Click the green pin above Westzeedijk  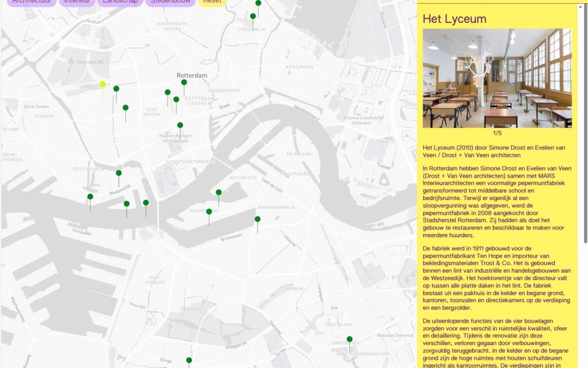click(x=119, y=173)
